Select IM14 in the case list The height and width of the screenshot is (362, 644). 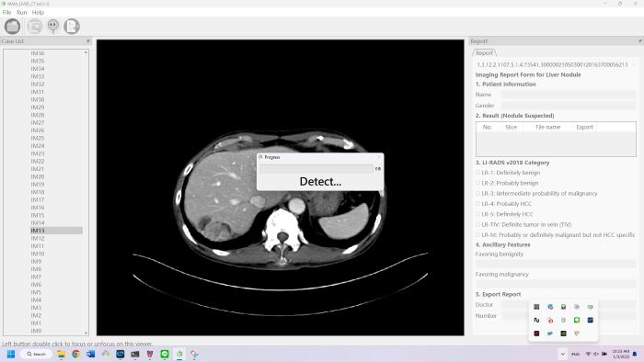point(38,223)
